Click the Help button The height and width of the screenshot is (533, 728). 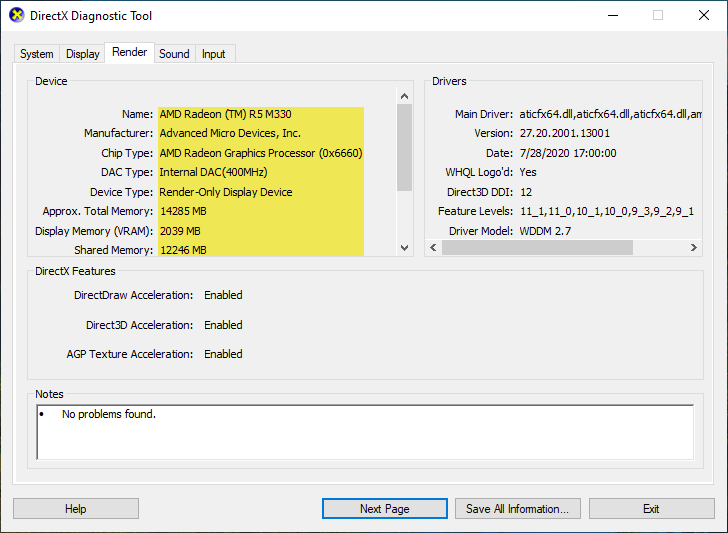tap(76, 508)
